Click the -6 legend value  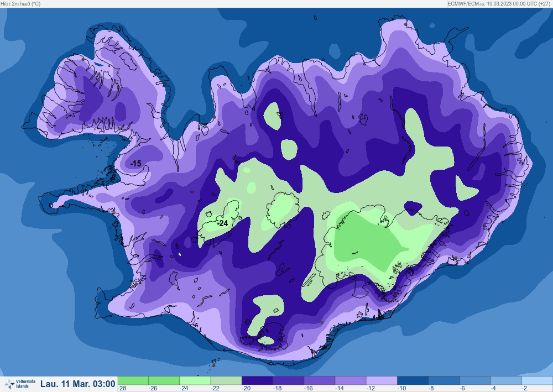click(462, 388)
